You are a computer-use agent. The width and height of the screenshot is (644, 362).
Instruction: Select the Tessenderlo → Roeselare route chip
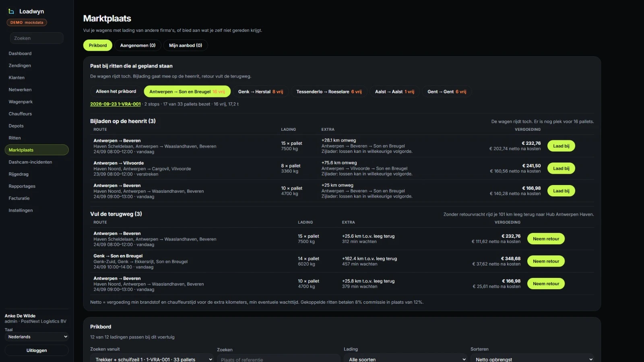point(329,92)
